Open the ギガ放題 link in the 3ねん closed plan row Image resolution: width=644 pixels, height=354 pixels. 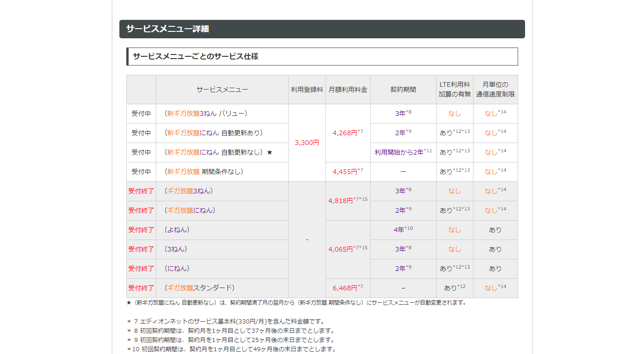180,191
